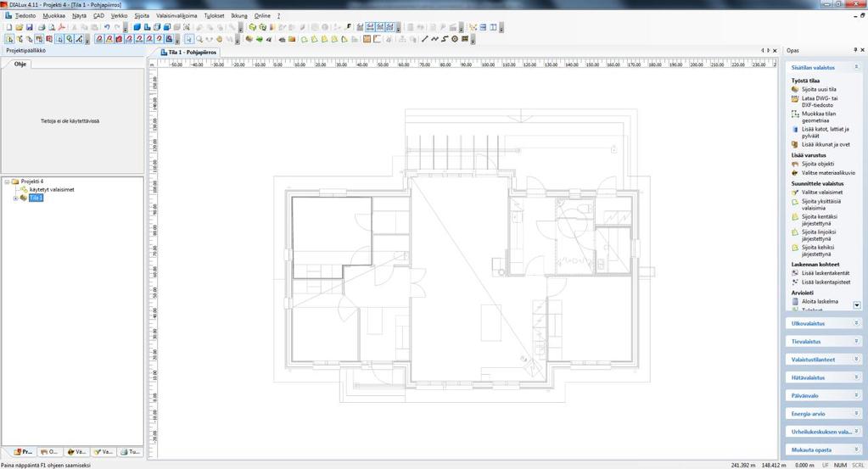Click the Valitse materiaalikuvio icon
Image resolution: width=868 pixels, height=469 pixels.
coord(795,172)
